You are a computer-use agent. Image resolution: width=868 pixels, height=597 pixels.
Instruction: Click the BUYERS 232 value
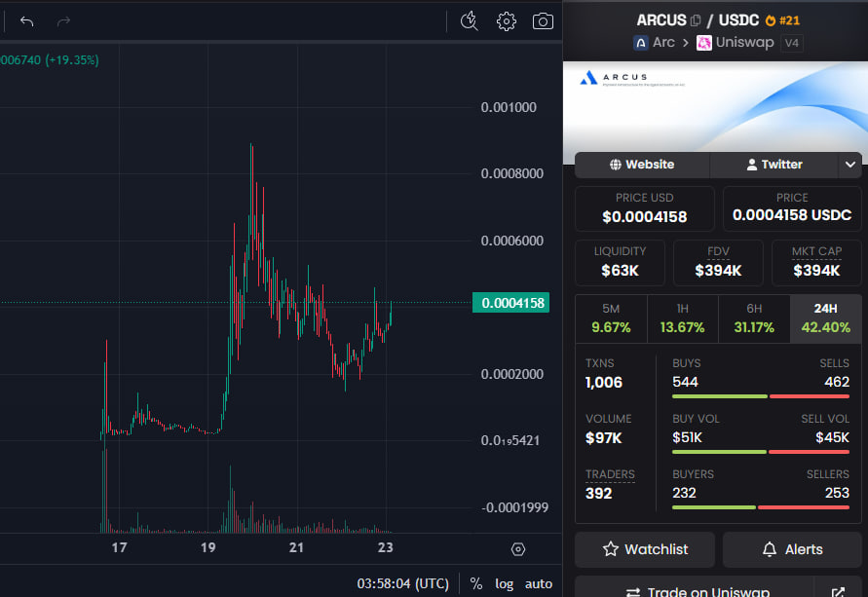[x=684, y=493]
